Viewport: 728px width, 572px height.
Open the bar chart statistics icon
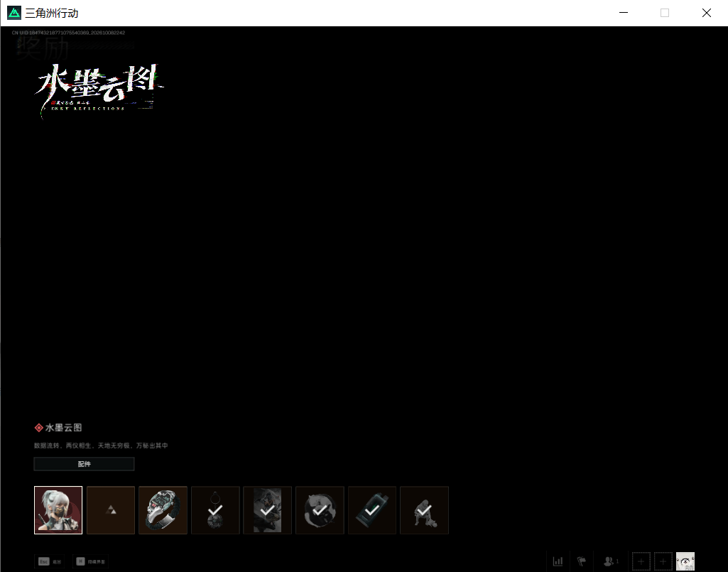[x=558, y=561]
